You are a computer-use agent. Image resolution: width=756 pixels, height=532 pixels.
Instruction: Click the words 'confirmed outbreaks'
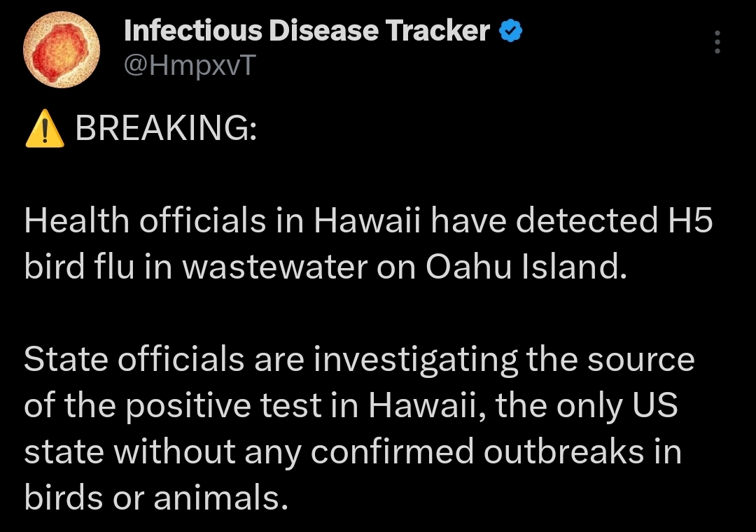pyautogui.click(x=477, y=452)
